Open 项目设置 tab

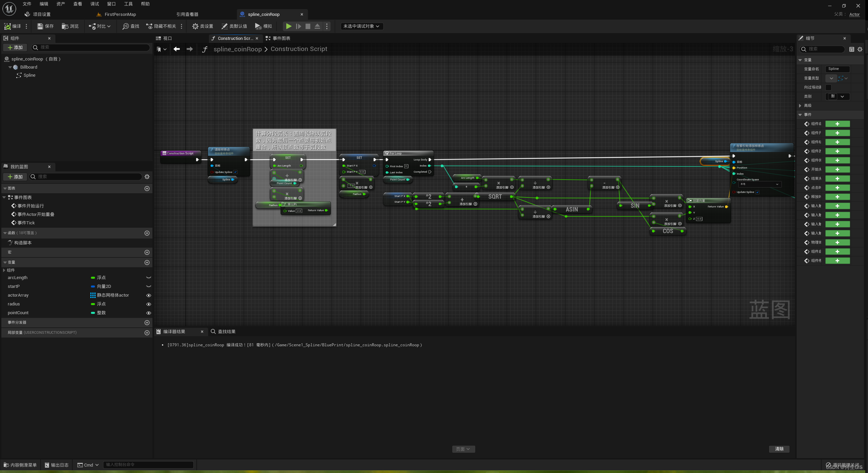pyautogui.click(x=38, y=14)
